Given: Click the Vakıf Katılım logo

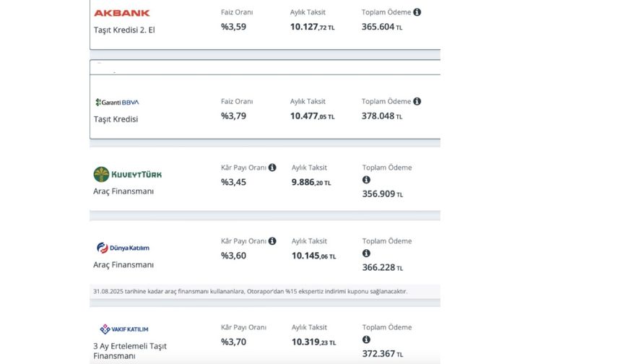Looking at the screenshot, I should (x=124, y=329).
